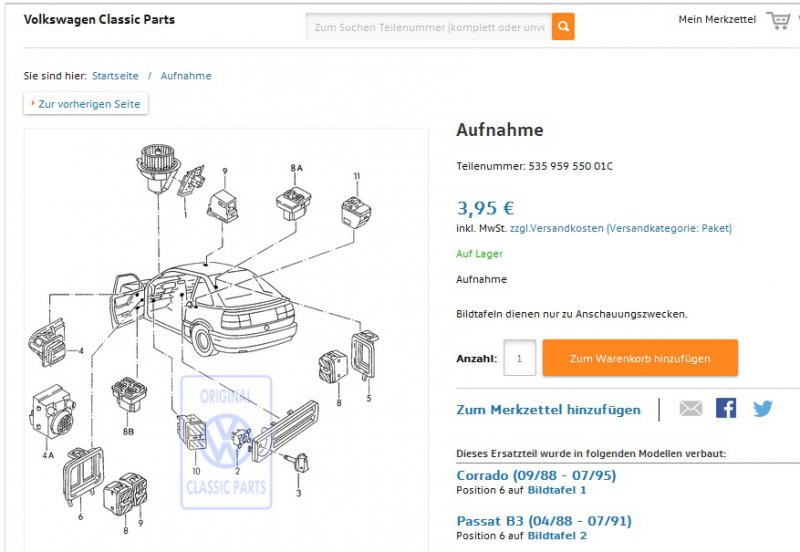This screenshot has height=552, width=800.
Task: Add the part via Zum Merkzettel hinzufügen
Action: coord(548,410)
